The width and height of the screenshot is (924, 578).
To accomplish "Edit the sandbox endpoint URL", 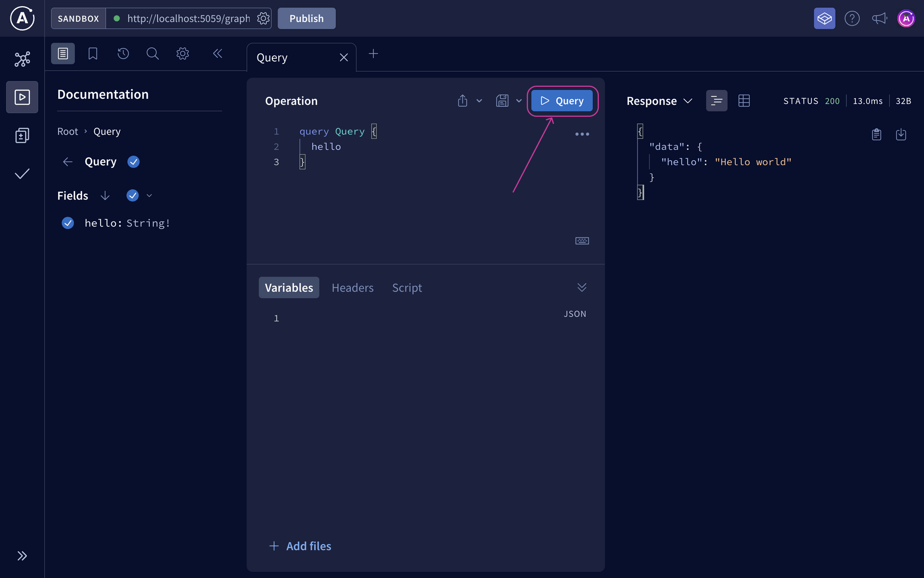I will point(188,18).
